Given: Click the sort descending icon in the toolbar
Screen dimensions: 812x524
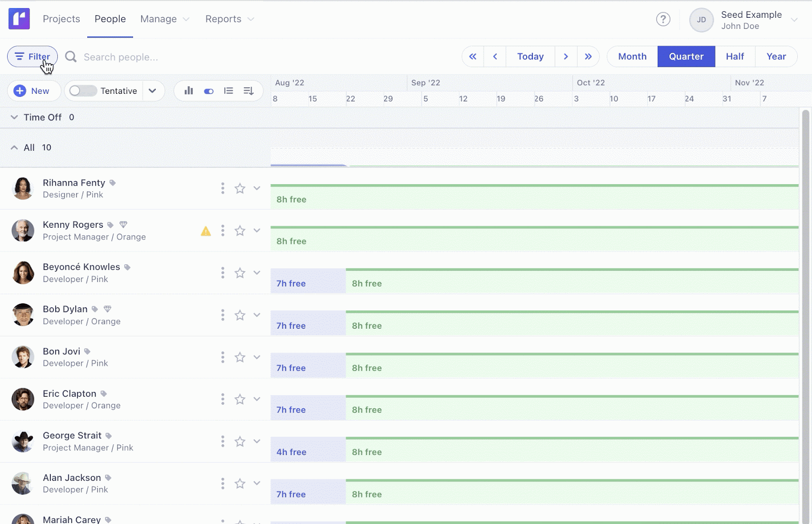Looking at the screenshot, I should coord(249,90).
